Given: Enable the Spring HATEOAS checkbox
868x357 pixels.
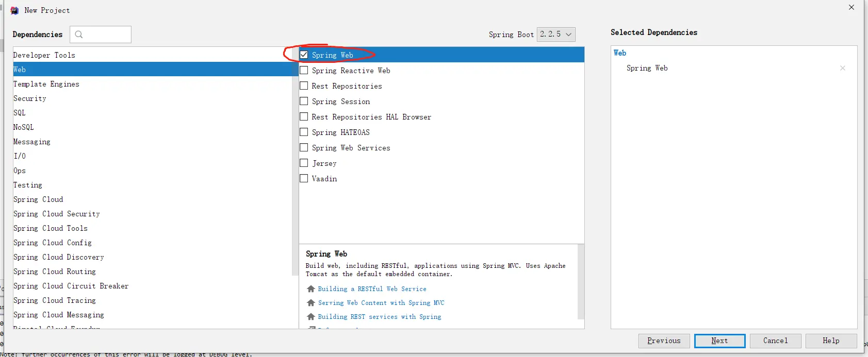Looking at the screenshot, I should point(304,132).
